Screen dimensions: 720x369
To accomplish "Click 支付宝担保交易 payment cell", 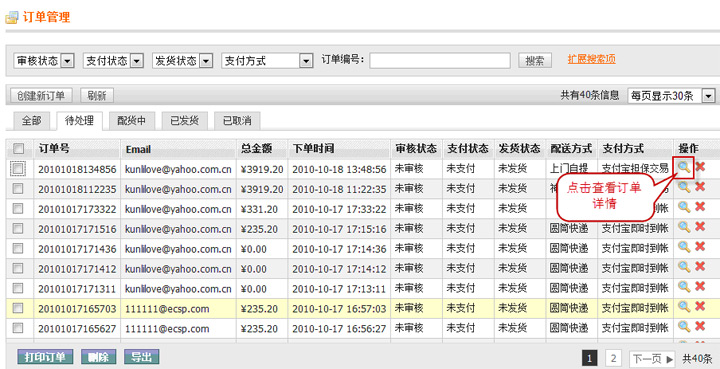I will (635, 168).
